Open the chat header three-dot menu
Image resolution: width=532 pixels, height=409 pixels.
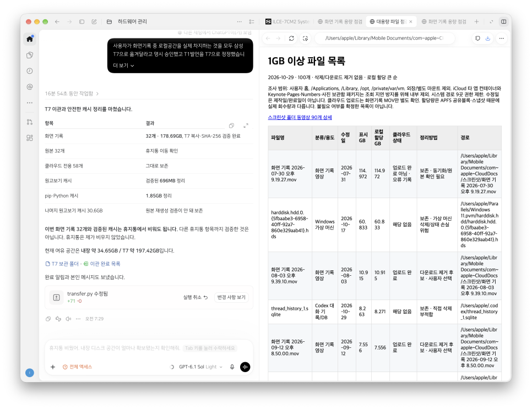(240, 21)
